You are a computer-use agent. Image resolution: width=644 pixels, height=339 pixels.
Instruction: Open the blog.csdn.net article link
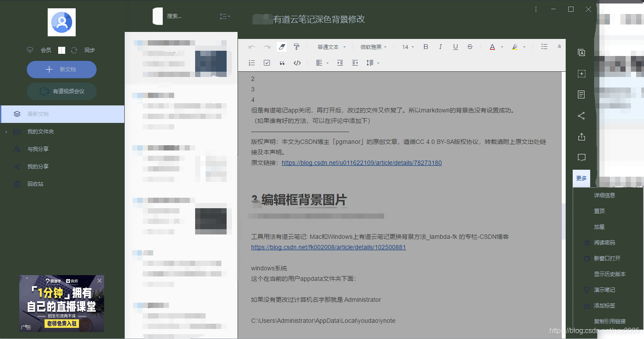point(328,247)
